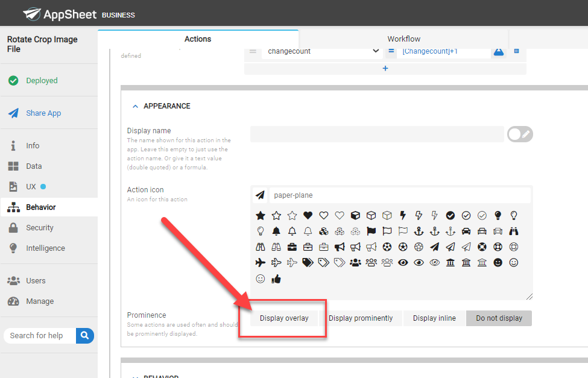588x378 pixels.
Task: Choose the solid cube action icon
Action: [x=355, y=215]
